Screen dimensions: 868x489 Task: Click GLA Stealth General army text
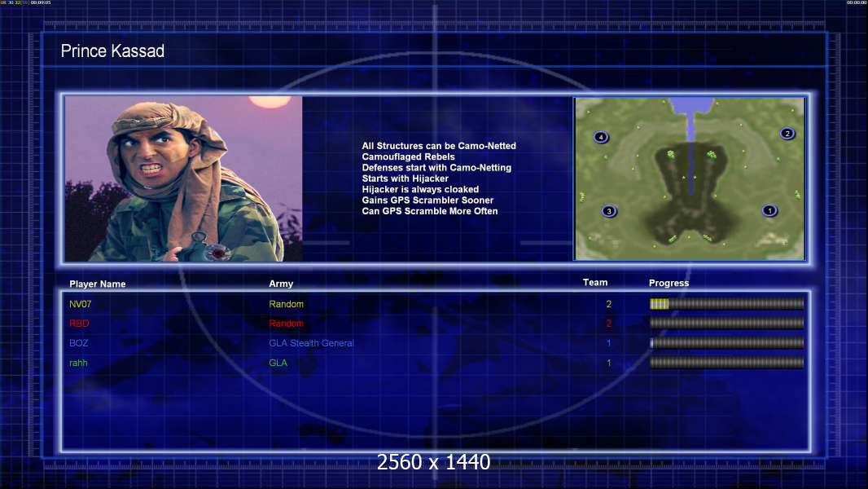311,343
